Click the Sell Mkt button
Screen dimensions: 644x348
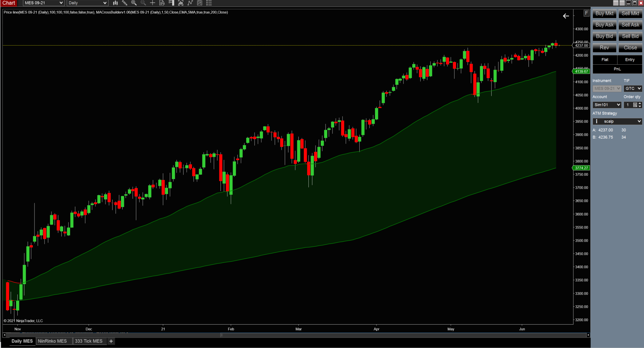[x=630, y=13]
